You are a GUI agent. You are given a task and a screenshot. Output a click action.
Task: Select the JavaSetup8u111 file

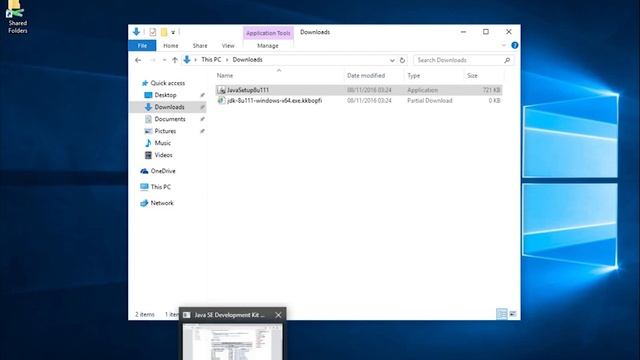(359, 90)
